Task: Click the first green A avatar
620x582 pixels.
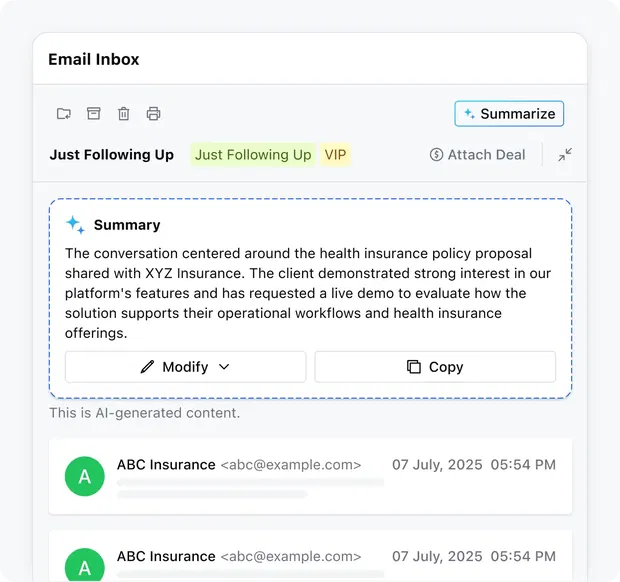Action: pyautogui.click(x=85, y=476)
